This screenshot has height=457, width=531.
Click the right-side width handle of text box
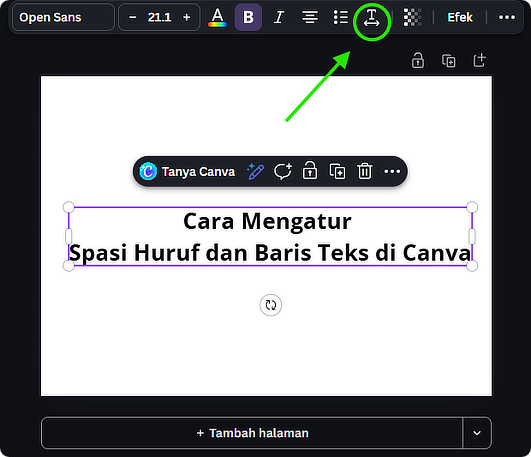472,236
